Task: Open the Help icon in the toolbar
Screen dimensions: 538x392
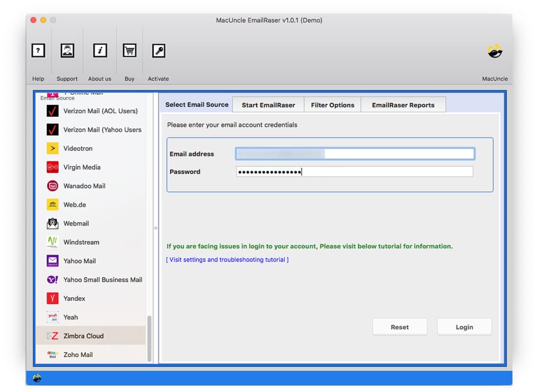Action: coord(38,50)
